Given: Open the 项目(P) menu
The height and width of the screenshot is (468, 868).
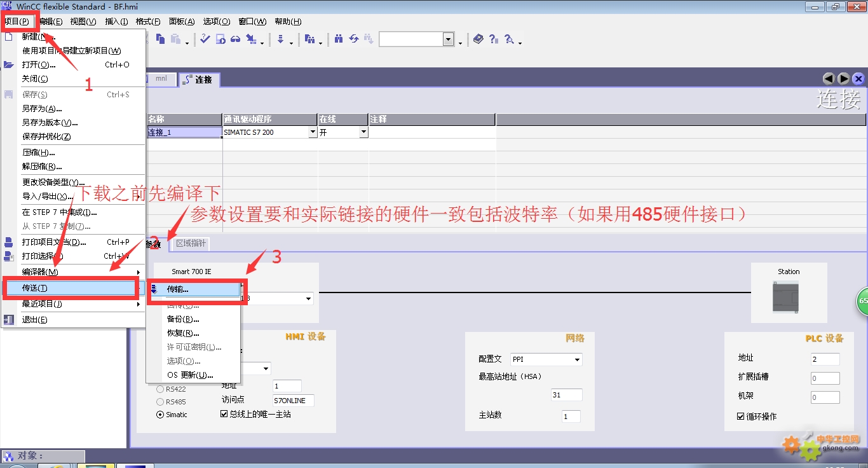Looking at the screenshot, I should [17, 21].
